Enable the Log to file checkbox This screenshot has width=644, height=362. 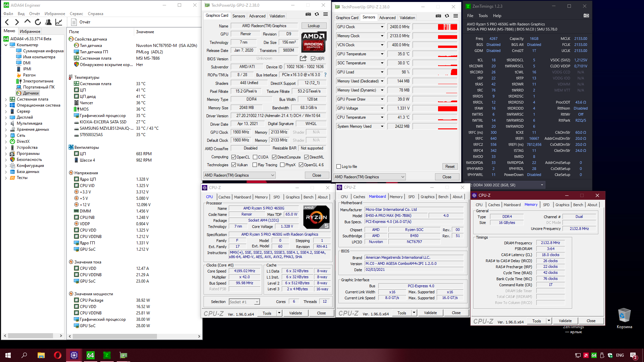(x=339, y=167)
